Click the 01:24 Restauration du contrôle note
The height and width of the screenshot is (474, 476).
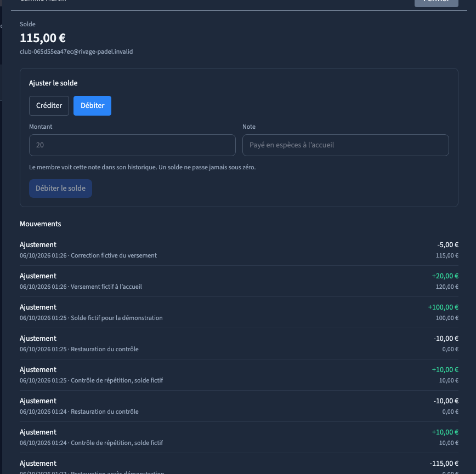click(x=105, y=412)
